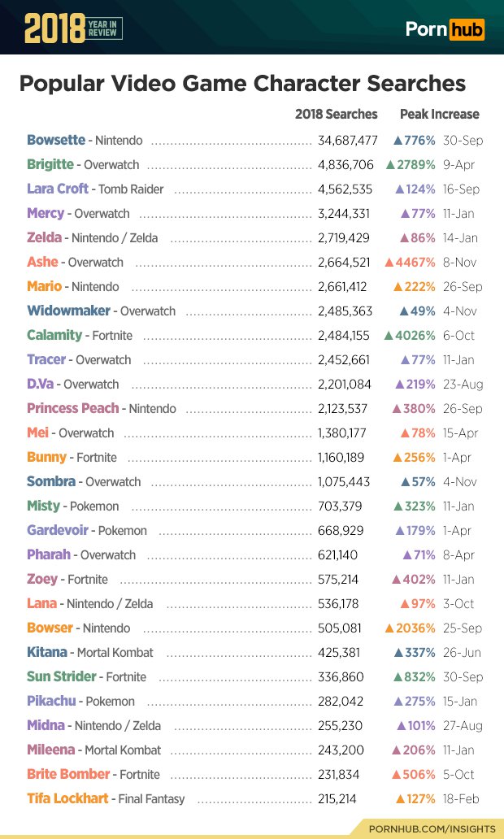The image size is (504, 839).
Task: Click the orange triangle beside 2036%
Action: pyautogui.click(x=389, y=628)
